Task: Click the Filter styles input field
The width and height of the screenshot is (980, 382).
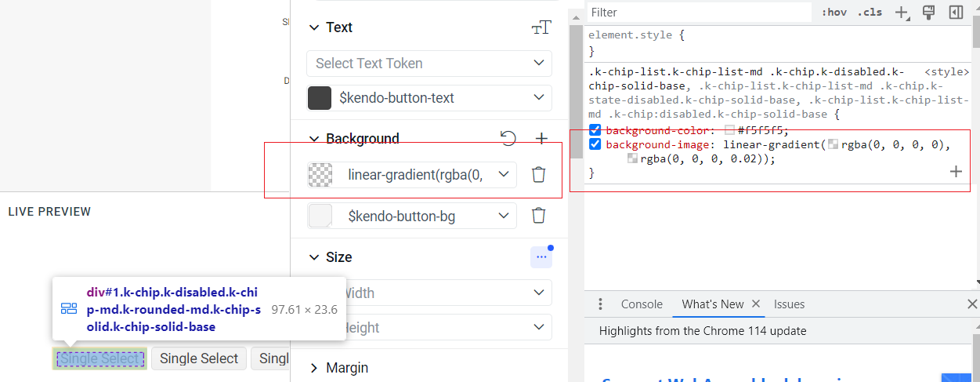Action: point(697,13)
